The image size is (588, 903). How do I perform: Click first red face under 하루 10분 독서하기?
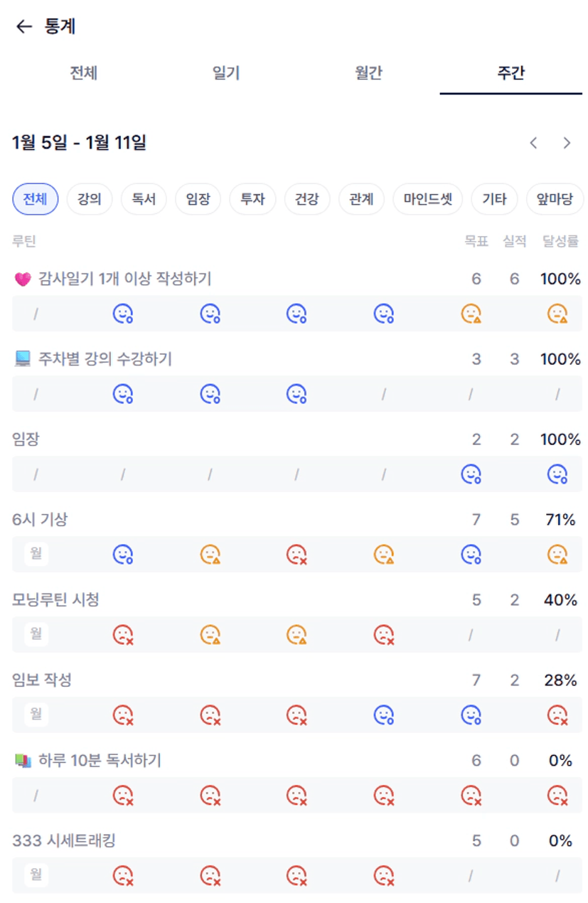(x=123, y=795)
